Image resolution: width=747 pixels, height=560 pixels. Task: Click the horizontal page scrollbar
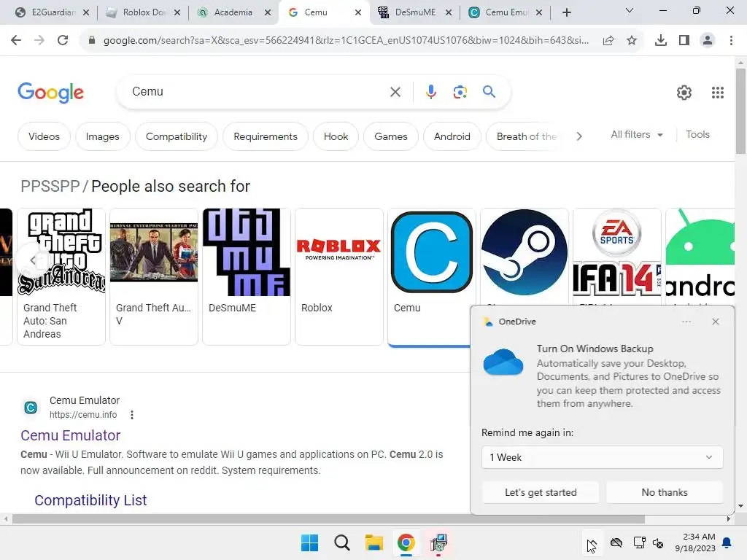pyautogui.click(x=328, y=519)
